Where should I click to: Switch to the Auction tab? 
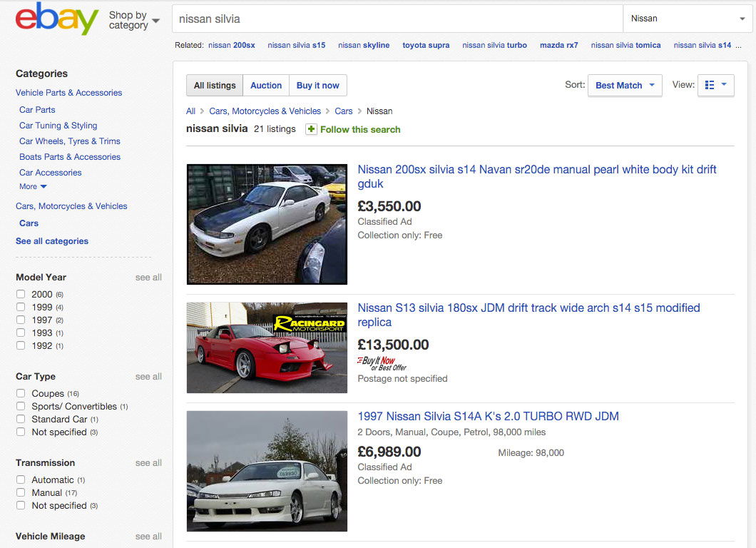pyautogui.click(x=266, y=85)
